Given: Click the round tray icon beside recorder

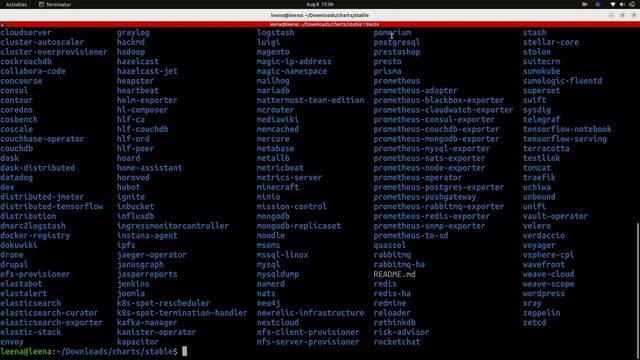Looking at the screenshot, I should click(x=598, y=4).
